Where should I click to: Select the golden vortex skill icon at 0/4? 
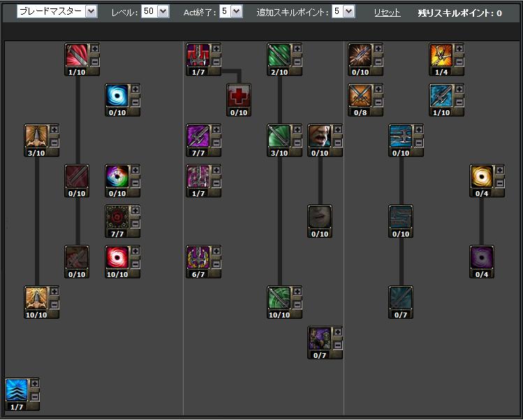tap(482, 177)
